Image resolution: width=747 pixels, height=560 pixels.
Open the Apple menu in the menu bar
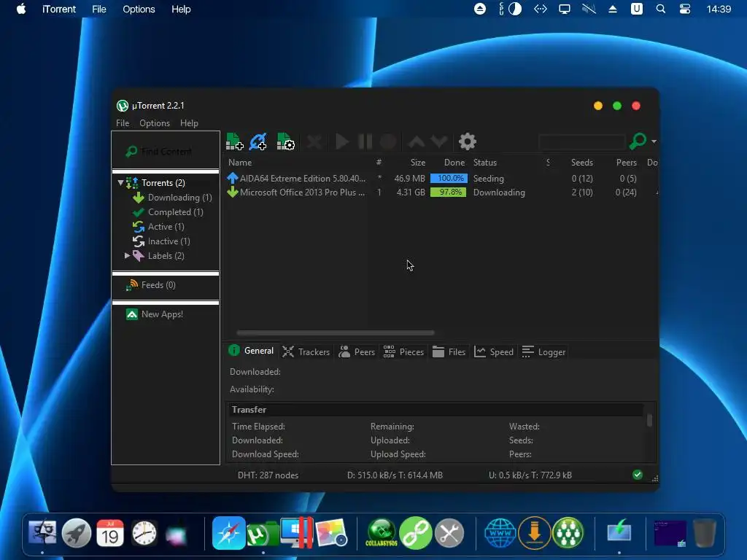pos(21,9)
